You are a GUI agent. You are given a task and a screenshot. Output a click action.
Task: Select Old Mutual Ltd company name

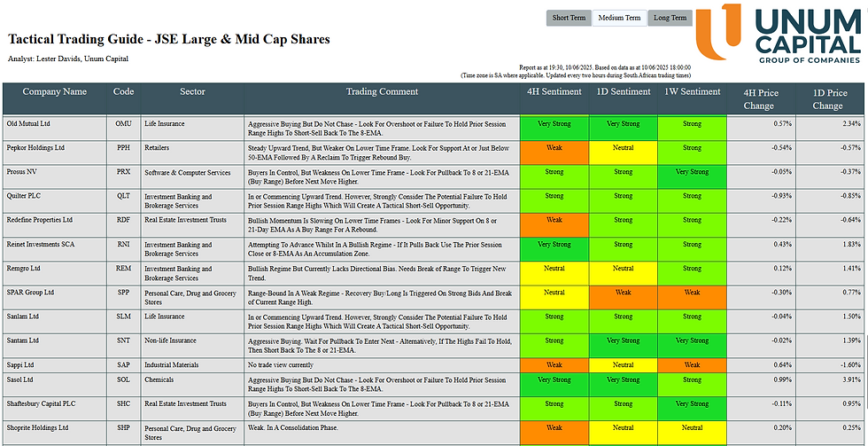click(28, 123)
